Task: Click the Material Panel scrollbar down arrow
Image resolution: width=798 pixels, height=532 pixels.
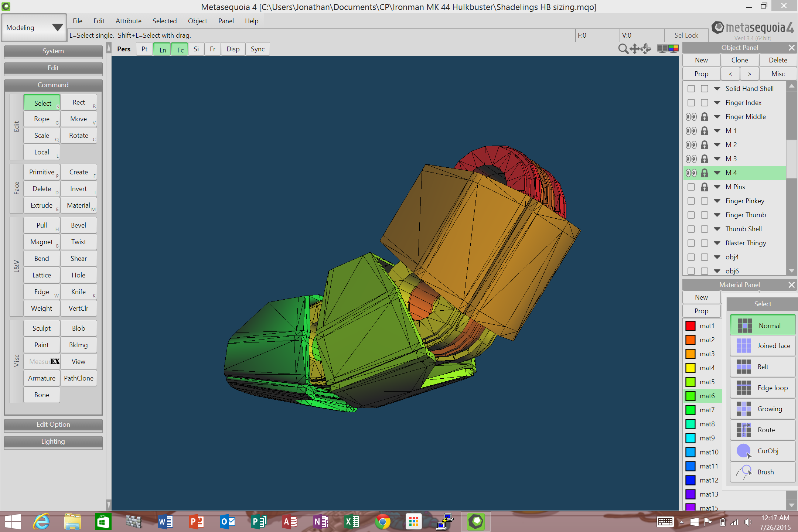Action: pos(791,505)
